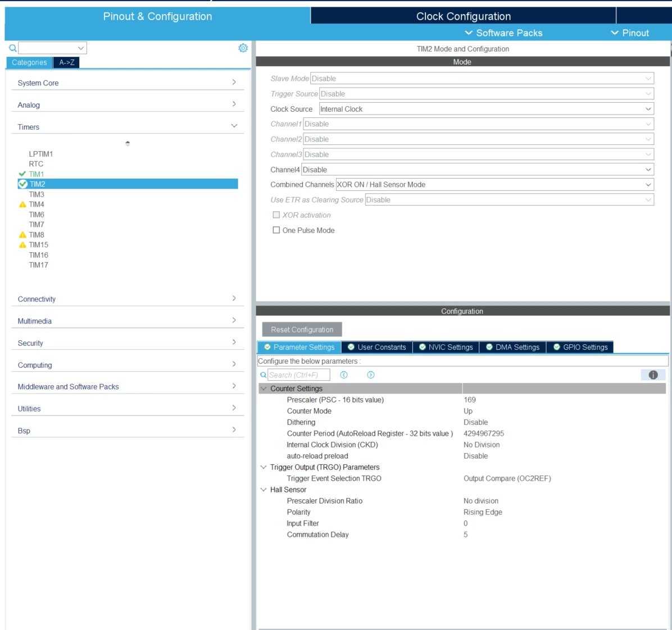Open the Software Packs menu
Viewport: 672px width, 630px height.
503,33
